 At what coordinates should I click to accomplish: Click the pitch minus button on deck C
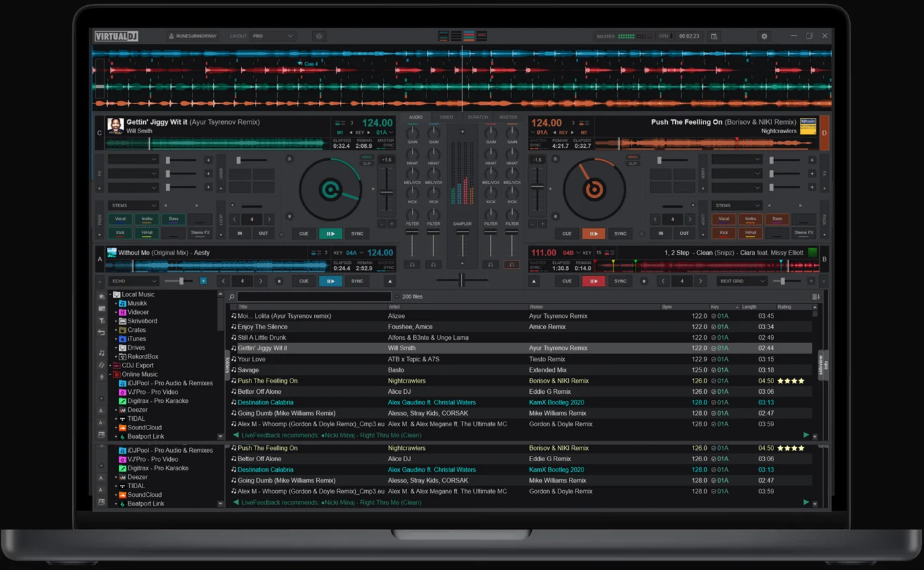tap(381, 224)
